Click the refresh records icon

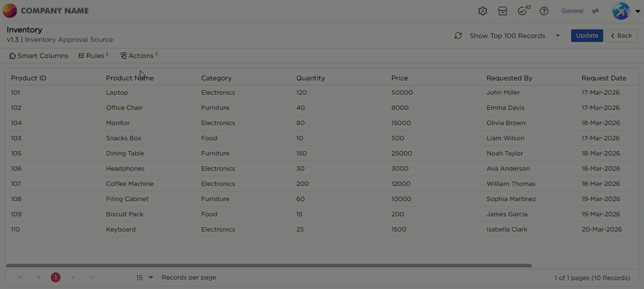point(458,36)
